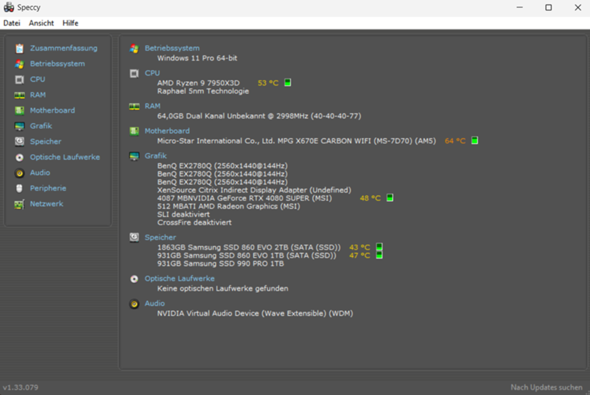The width and height of the screenshot is (590, 395).
Task: Click the monitor icon beside Grafik heading
Action: [x=134, y=156]
